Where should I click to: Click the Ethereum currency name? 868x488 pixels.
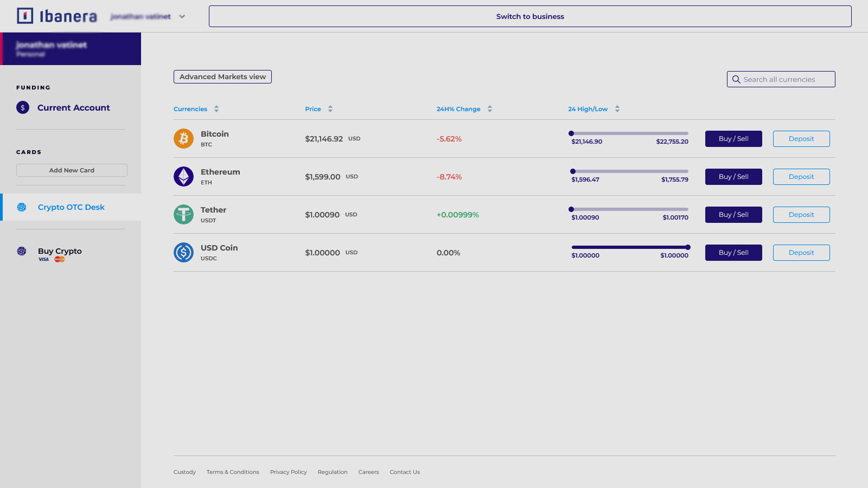(x=220, y=172)
